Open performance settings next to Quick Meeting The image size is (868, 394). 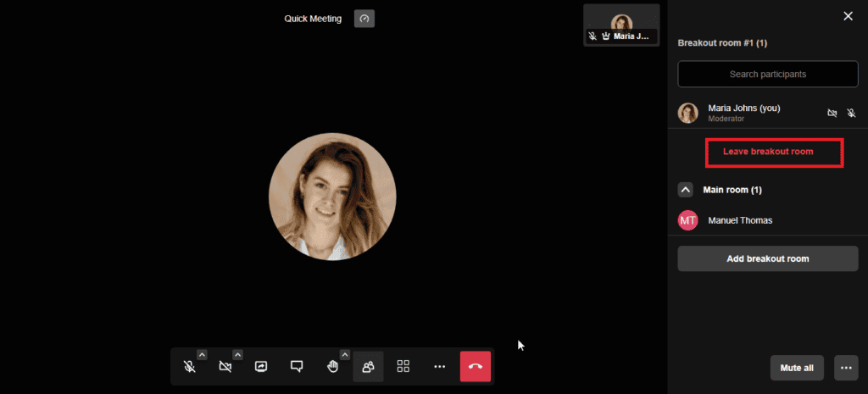(x=364, y=19)
